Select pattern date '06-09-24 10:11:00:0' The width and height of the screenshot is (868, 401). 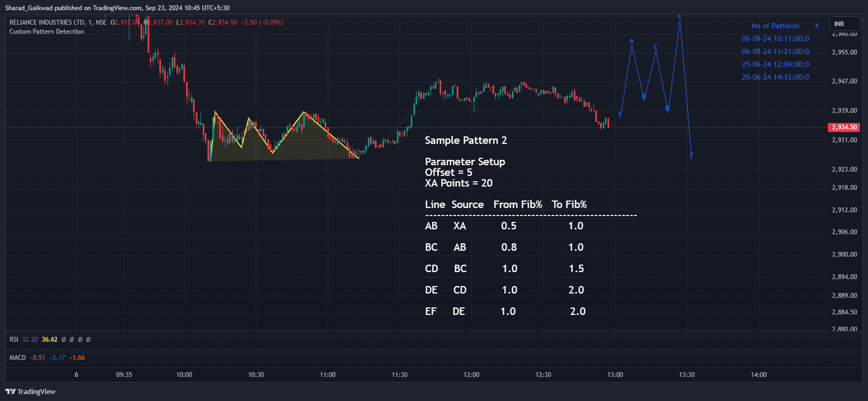point(775,38)
